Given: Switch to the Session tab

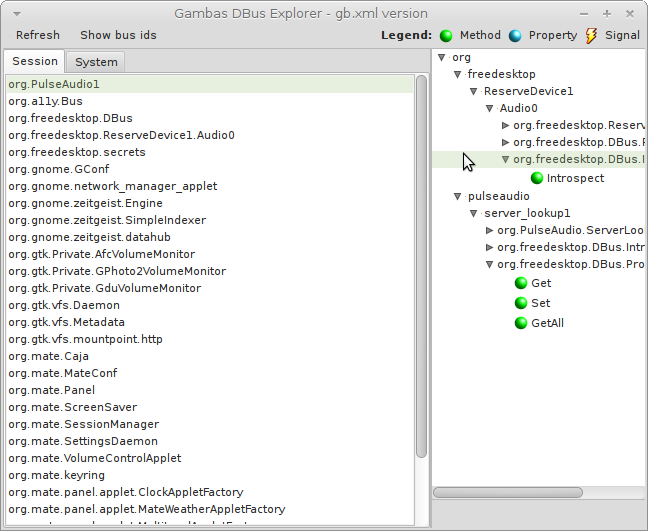Looking at the screenshot, I should point(35,61).
